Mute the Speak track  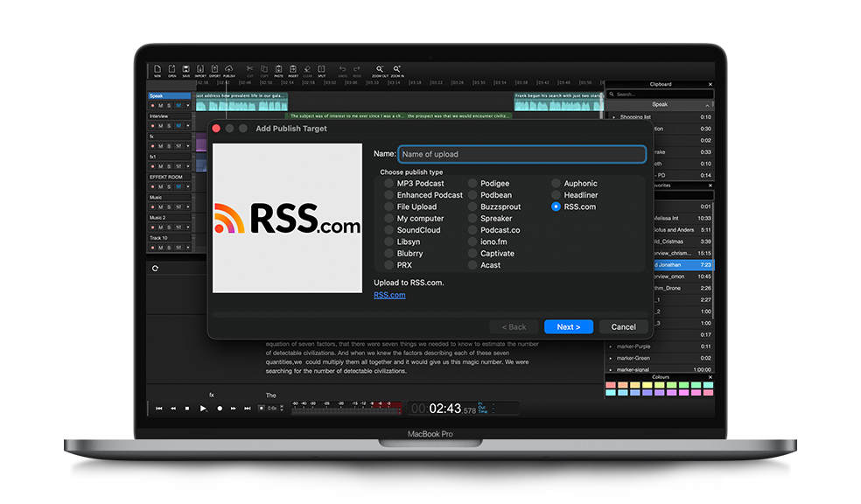[x=160, y=105]
